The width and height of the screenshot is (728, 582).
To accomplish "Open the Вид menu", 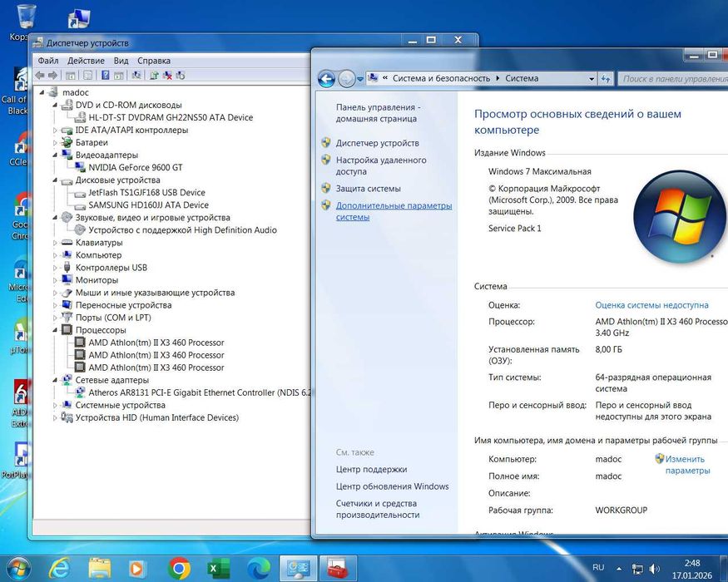I will tap(121, 61).
